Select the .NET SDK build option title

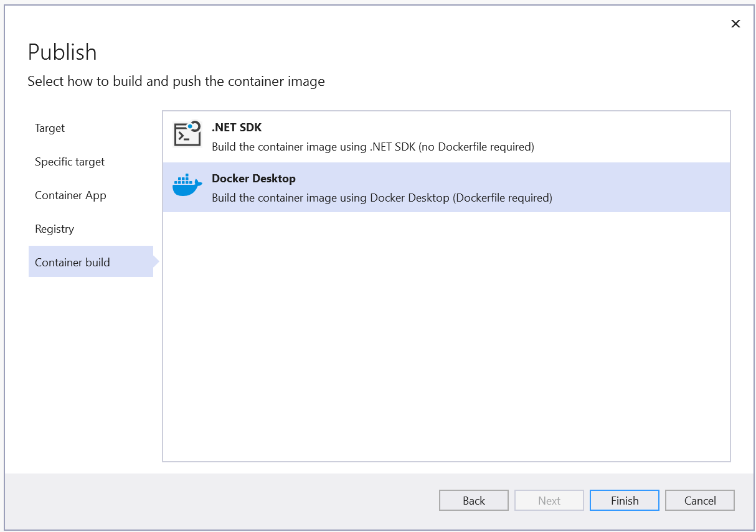point(237,127)
